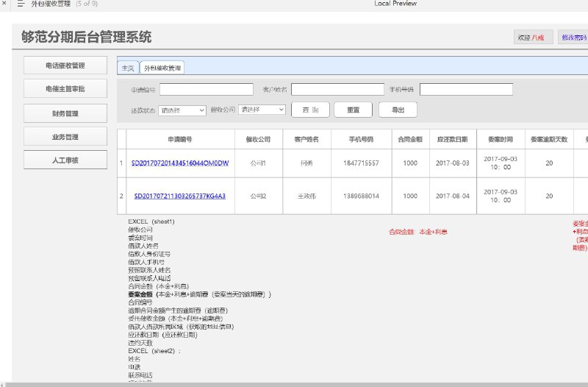Select customer name 王政伟 cell
This screenshot has width=588, height=387.
tap(306, 196)
